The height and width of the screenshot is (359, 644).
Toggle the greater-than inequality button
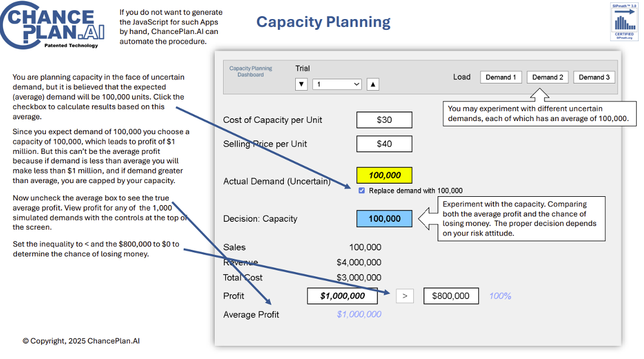404,296
